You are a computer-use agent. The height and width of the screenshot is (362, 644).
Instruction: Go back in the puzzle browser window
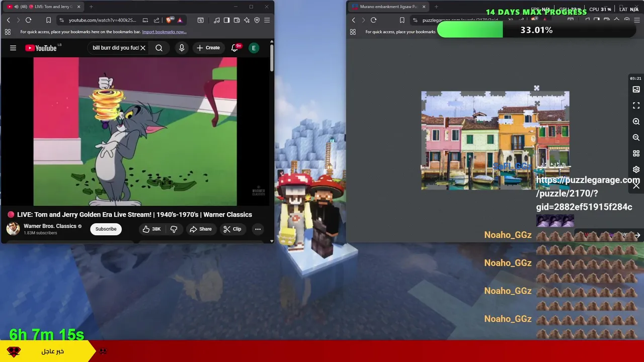pyautogui.click(x=353, y=20)
